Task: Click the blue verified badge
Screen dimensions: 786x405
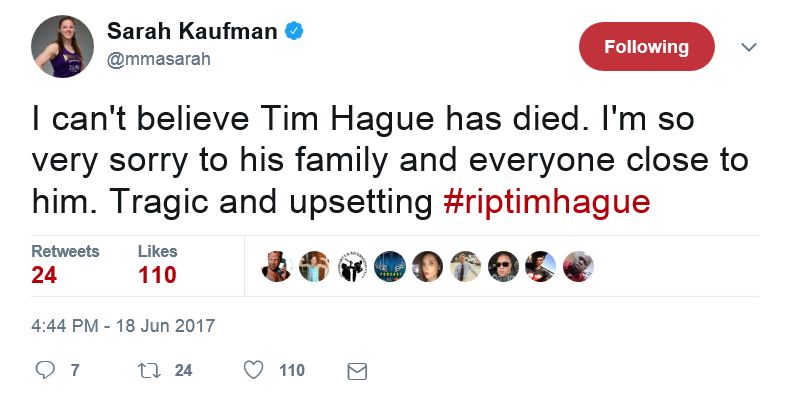Action: coord(293,33)
